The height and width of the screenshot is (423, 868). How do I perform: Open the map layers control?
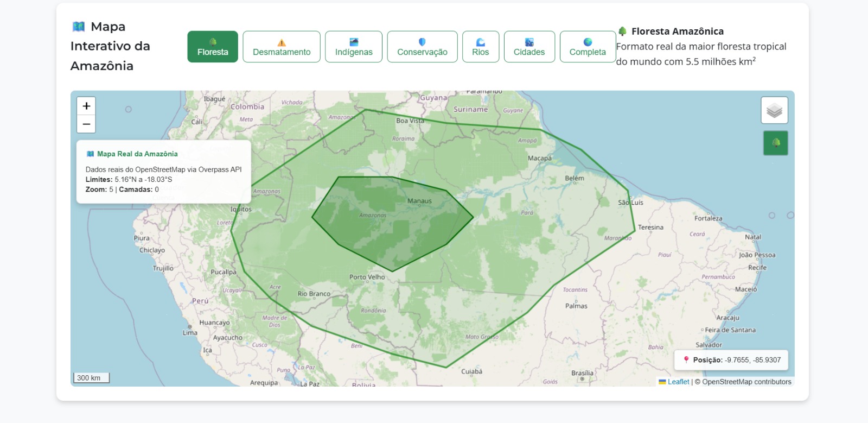tap(774, 110)
